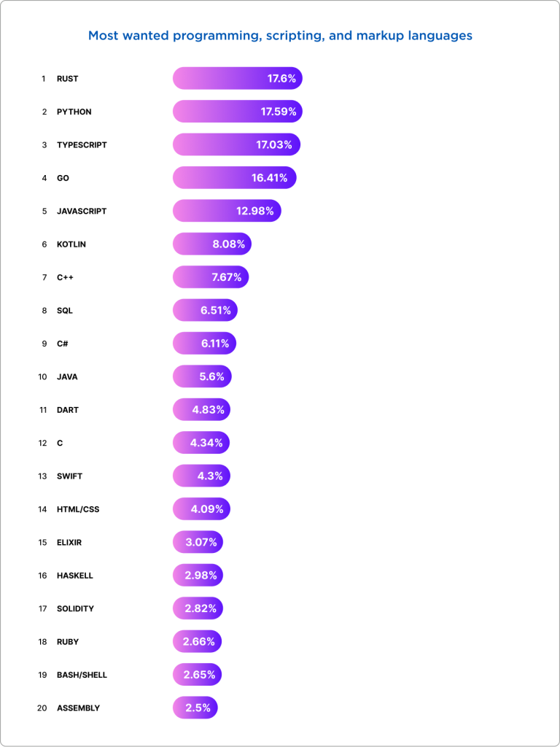Select the Ruby bar showing 2.66%
The width and height of the screenshot is (560, 747).
click(197, 642)
